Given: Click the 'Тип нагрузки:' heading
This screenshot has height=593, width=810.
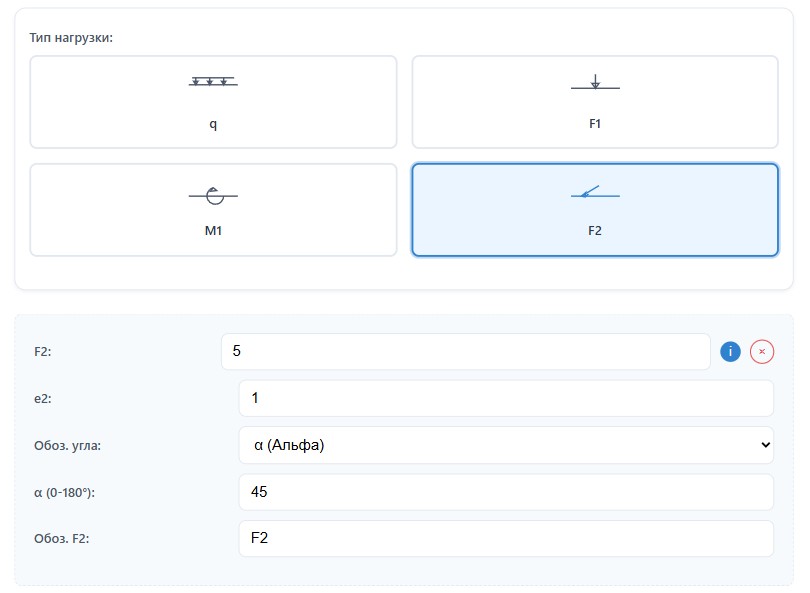Looking at the screenshot, I should (71, 38).
